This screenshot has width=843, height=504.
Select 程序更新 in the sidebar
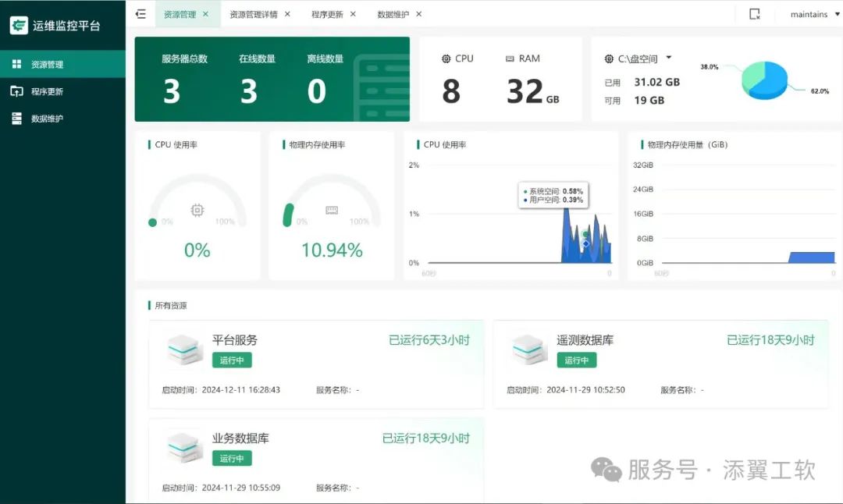(x=47, y=91)
